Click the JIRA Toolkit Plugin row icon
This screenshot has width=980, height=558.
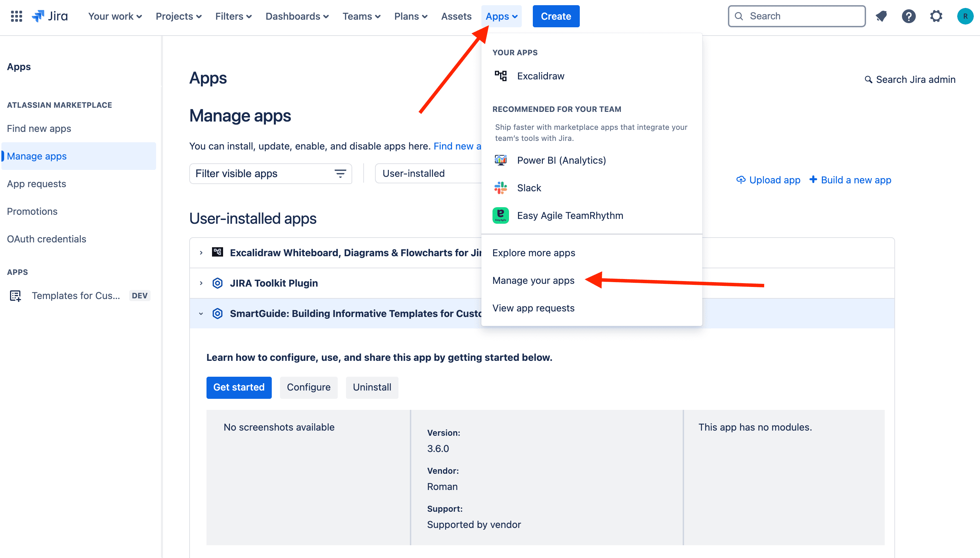(217, 283)
